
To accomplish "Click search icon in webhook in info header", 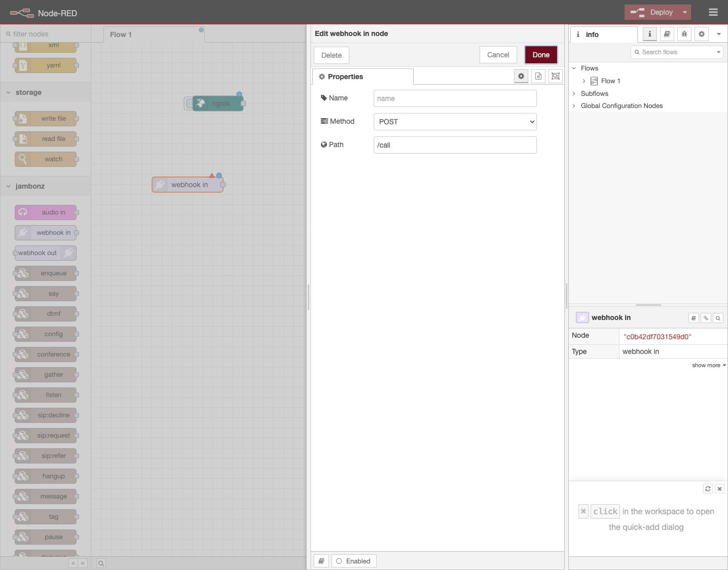I will (x=718, y=318).
